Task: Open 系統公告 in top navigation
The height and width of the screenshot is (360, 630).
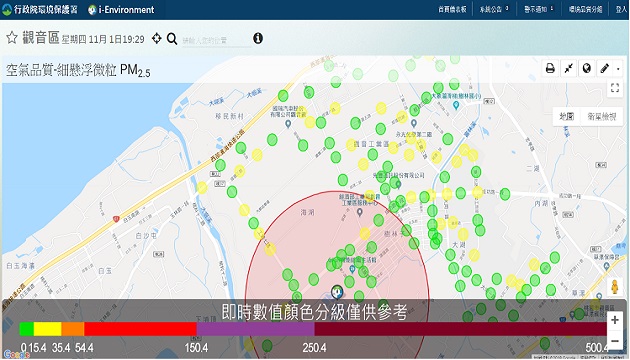Action: tap(494, 9)
